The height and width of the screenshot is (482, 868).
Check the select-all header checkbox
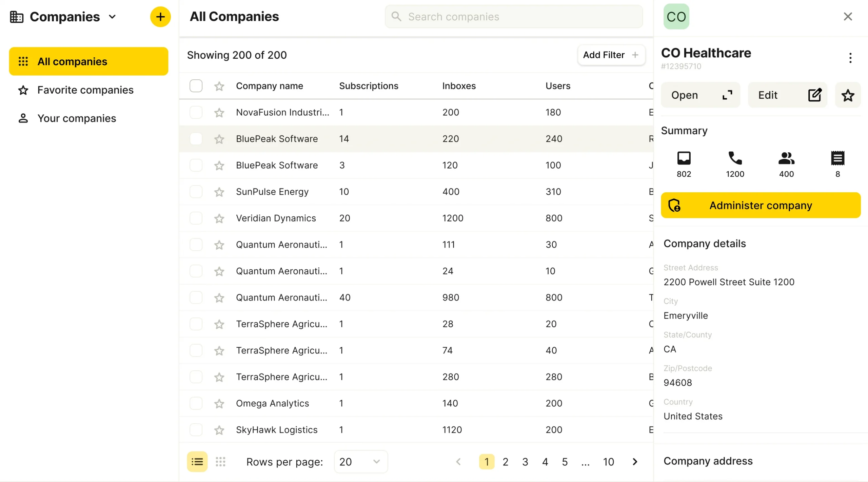coord(196,86)
